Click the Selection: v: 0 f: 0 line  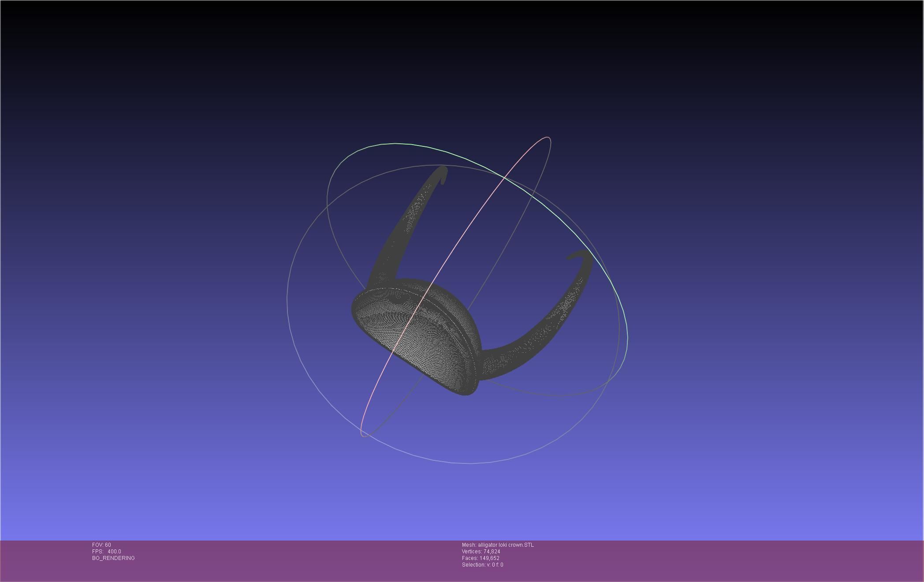pyautogui.click(x=482, y=565)
